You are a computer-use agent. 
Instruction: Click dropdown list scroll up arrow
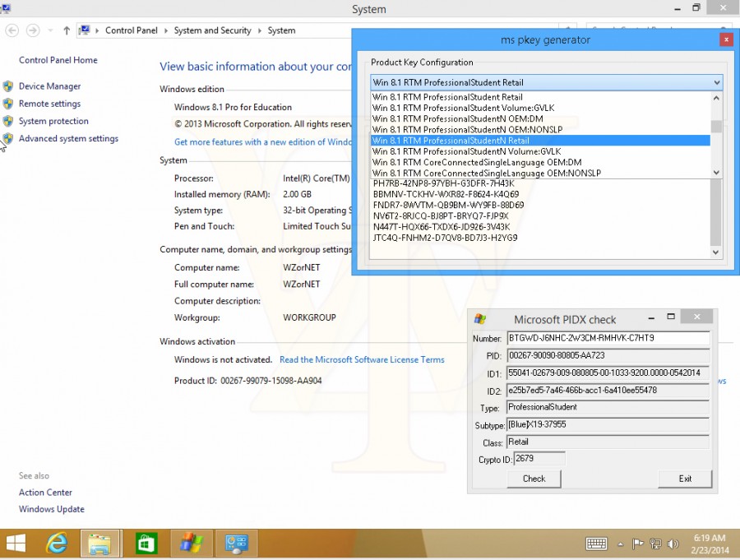click(716, 98)
